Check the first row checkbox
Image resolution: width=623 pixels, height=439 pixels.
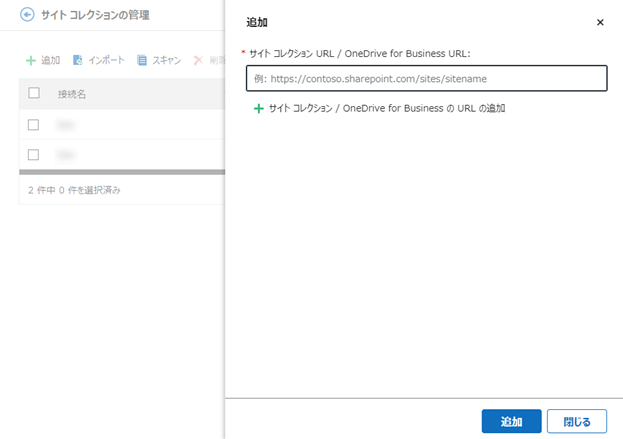pyautogui.click(x=33, y=125)
